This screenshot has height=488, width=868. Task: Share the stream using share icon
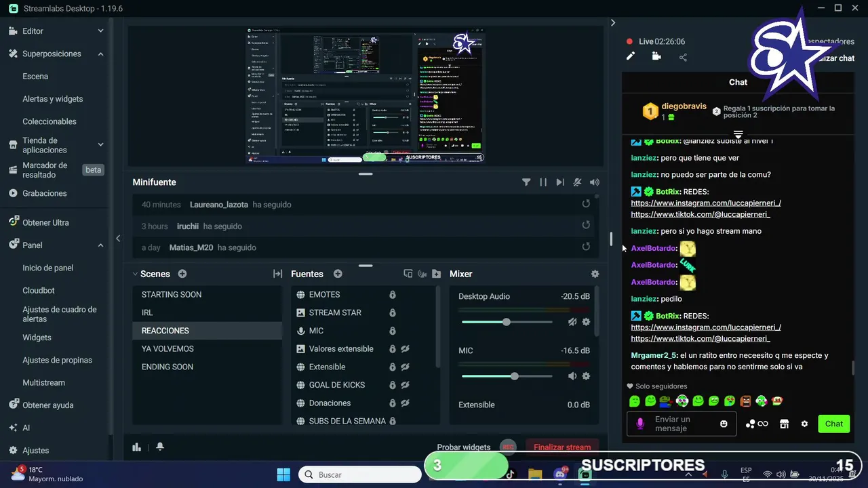pyautogui.click(x=683, y=57)
